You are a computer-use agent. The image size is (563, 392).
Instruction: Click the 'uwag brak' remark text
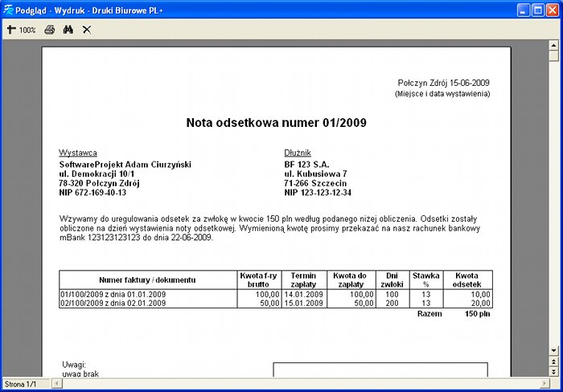pyautogui.click(x=80, y=374)
